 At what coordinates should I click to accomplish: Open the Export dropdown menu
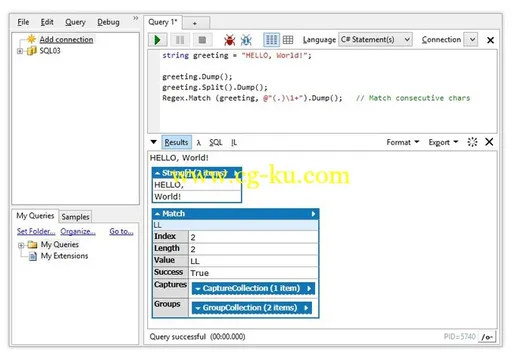[443, 142]
